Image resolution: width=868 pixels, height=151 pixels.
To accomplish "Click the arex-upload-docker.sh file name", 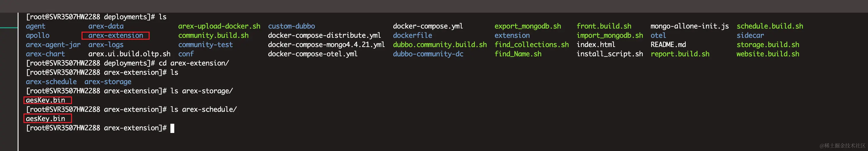I will (x=219, y=26).
